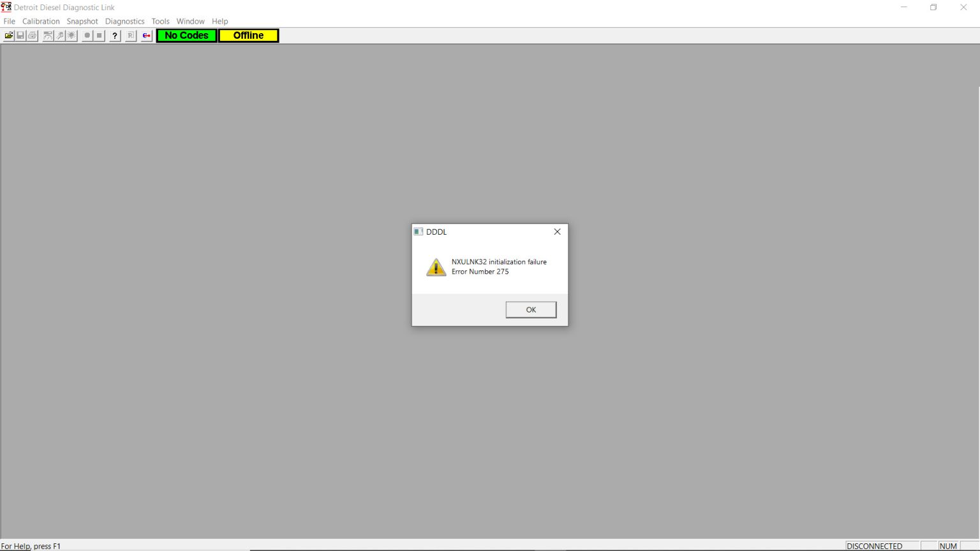Expand the Snapshot menu
The width and height of the screenshot is (980, 551).
[82, 21]
